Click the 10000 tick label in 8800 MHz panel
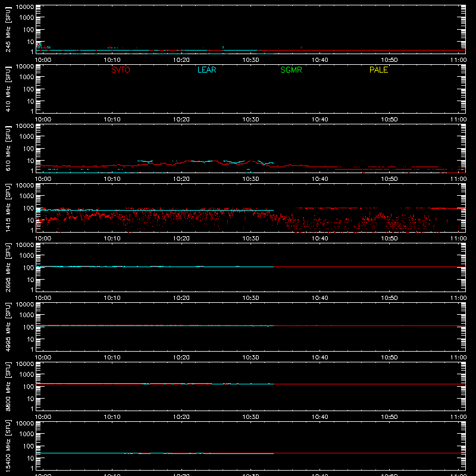 point(25,364)
